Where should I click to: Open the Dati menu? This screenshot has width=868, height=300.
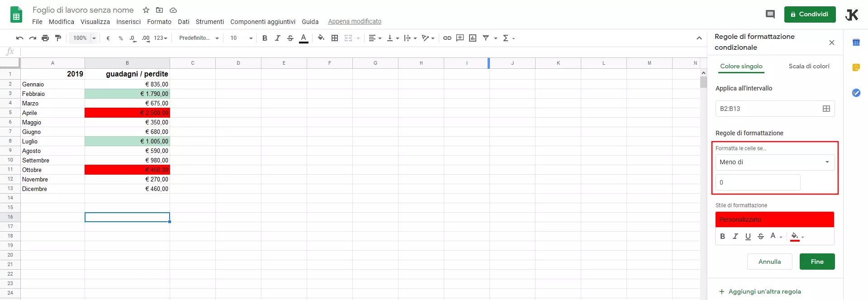click(184, 22)
